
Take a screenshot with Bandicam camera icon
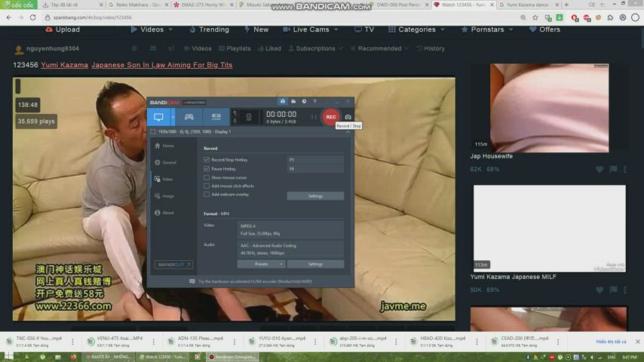point(348,117)
